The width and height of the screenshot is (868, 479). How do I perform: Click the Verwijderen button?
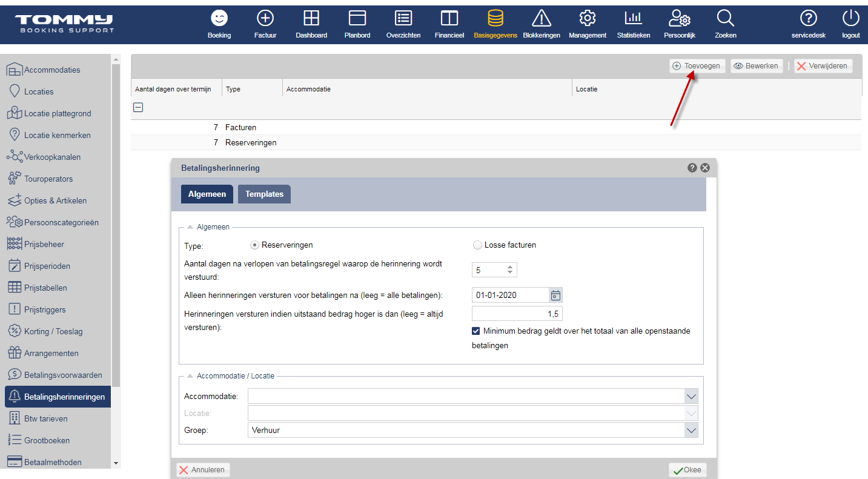823,66
